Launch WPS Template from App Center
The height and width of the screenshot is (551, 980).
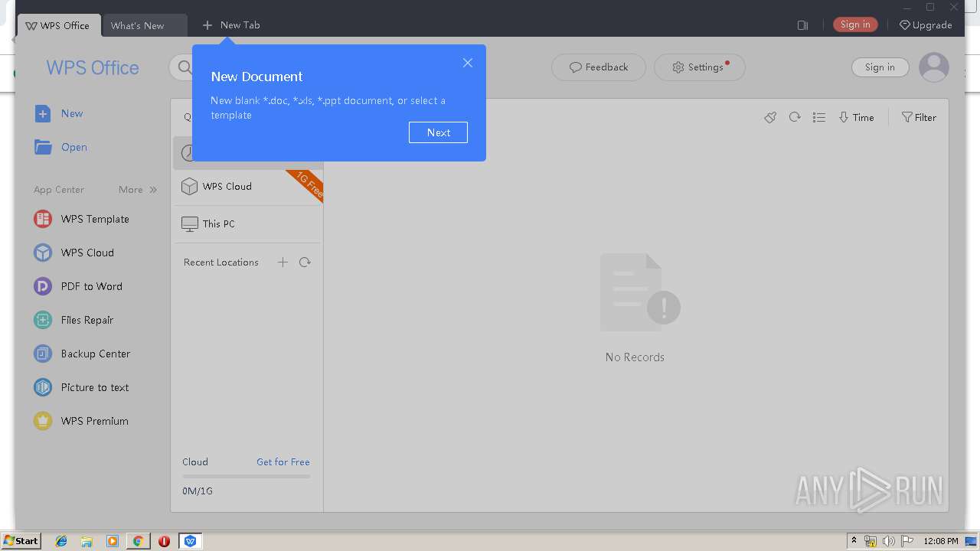(82, 219)
